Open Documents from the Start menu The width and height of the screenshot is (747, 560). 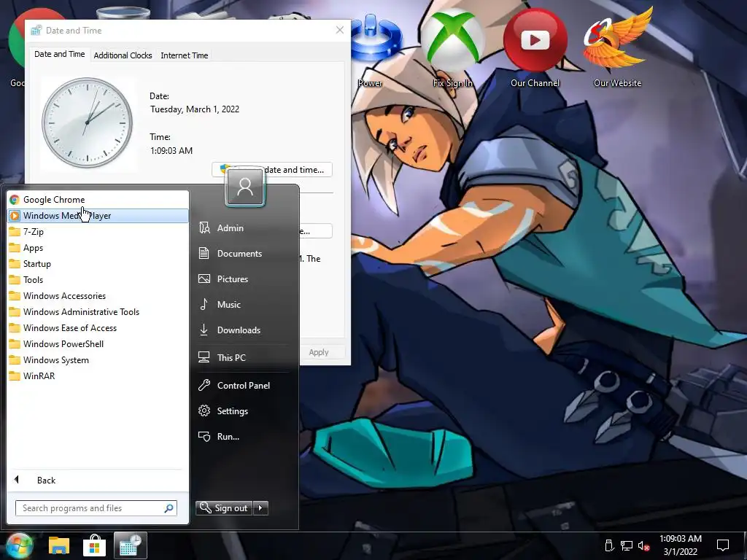click(242, 253)
